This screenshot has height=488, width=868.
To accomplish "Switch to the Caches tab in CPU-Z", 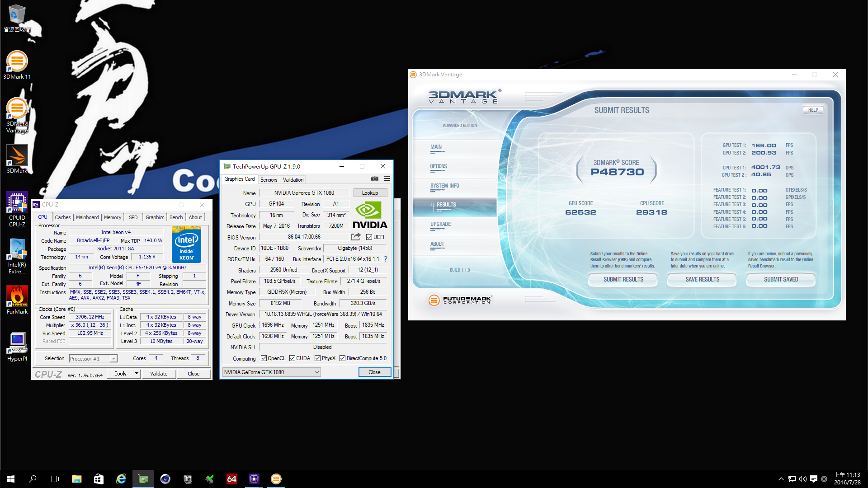I will [x=62, y=217].
